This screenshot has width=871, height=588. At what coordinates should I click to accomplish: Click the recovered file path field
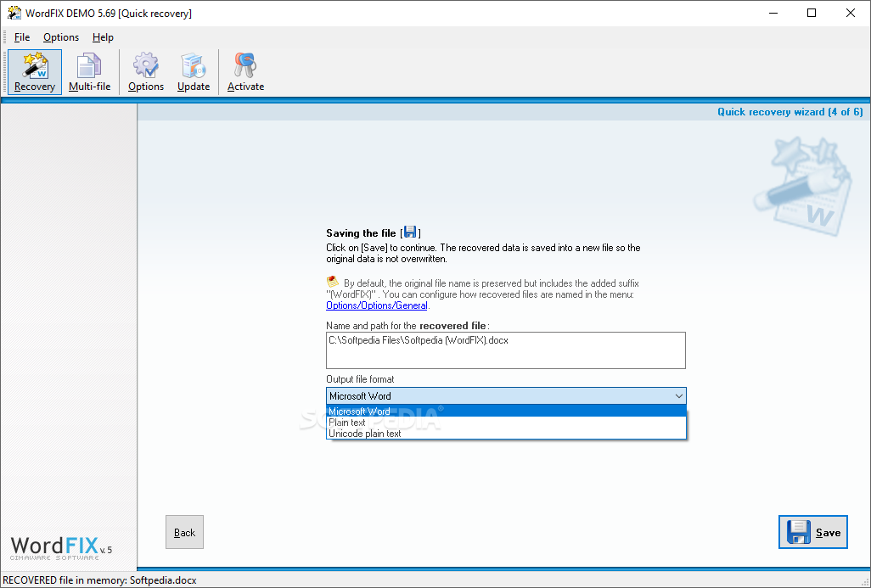point(505,350)
